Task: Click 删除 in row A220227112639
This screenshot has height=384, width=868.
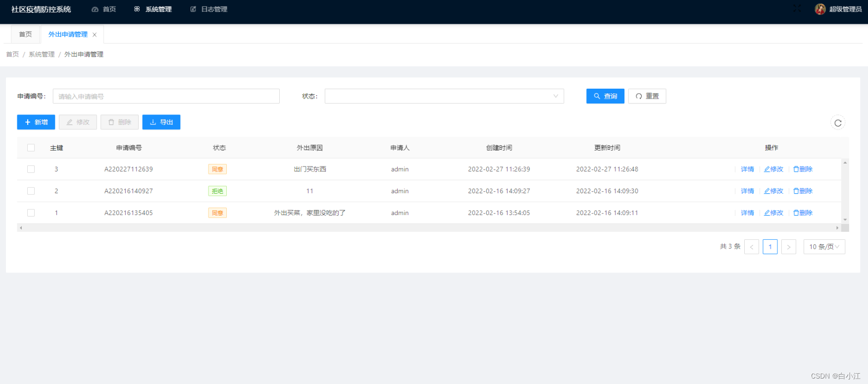Action: 803,169
